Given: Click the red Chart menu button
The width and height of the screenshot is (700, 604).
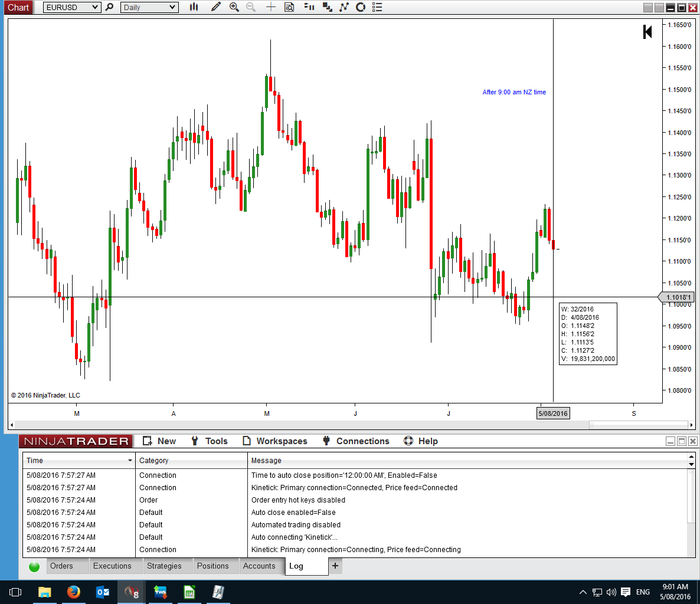Looking at the screenshot, I should (18, 7).
